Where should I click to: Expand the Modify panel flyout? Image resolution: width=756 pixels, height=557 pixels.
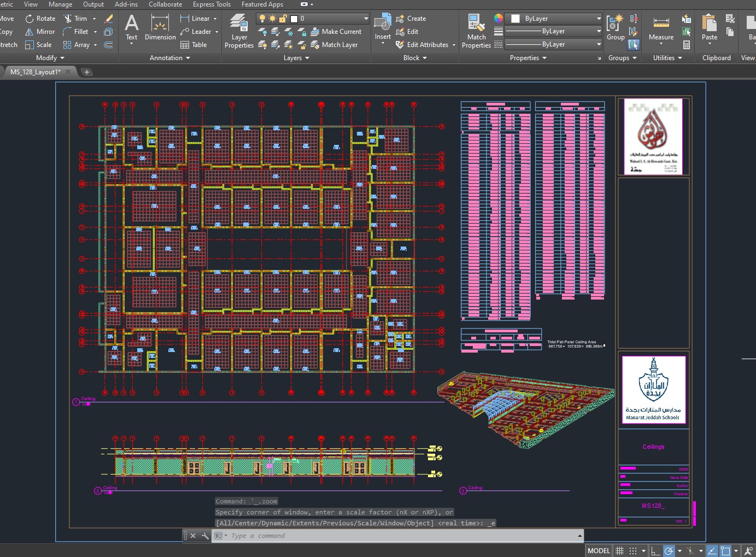click(50, 58)
